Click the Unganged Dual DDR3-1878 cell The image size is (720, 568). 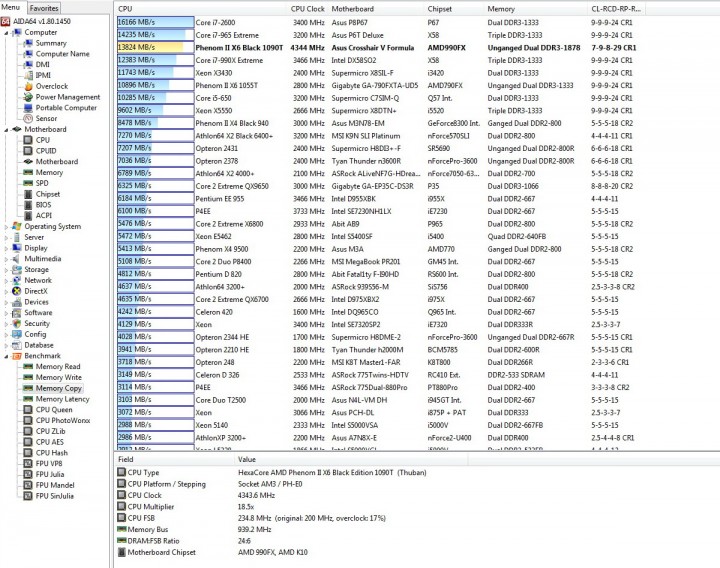point(534,48)
